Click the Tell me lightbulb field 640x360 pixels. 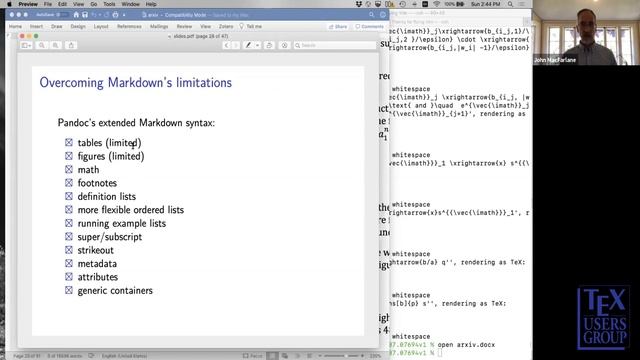tap(250, 27)
